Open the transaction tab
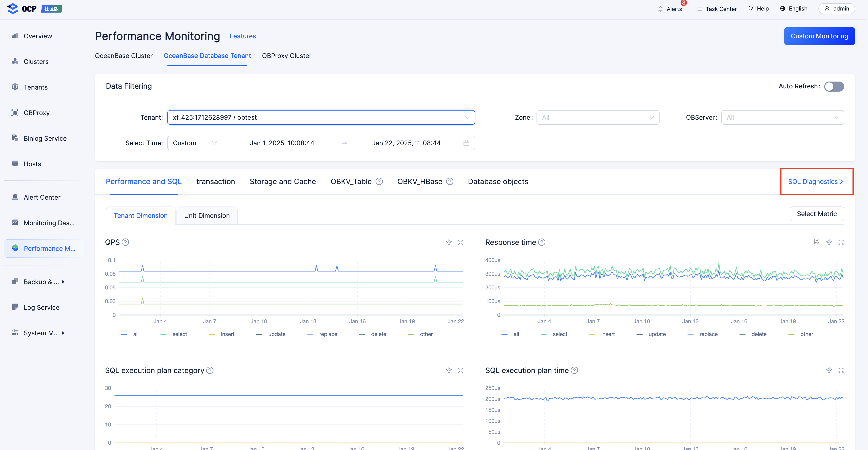Screen dimensions: 868x450 click(216, 181)
